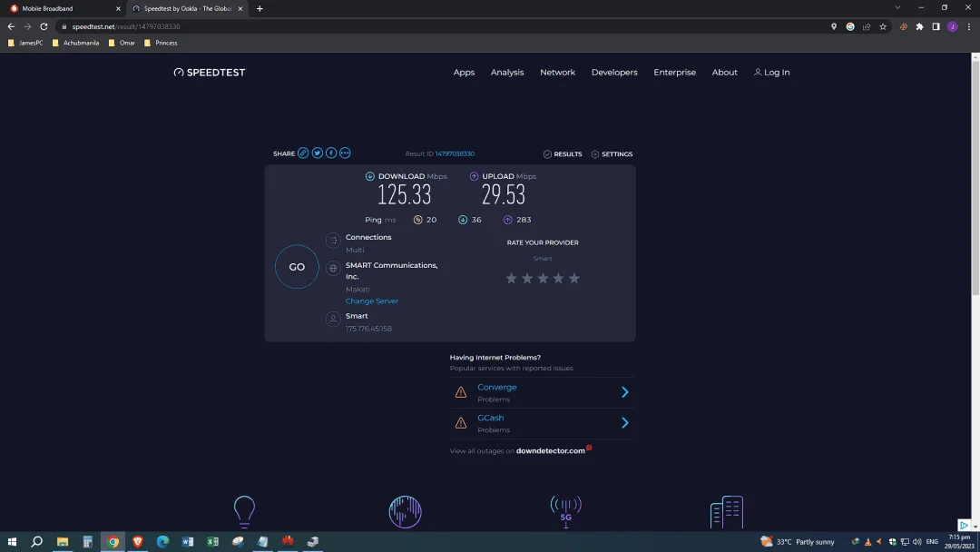Open Chrome extensions puzzle icon
The height and width of the screenshot is (552, 980).
pyautogui.click(x=919, y=26)
